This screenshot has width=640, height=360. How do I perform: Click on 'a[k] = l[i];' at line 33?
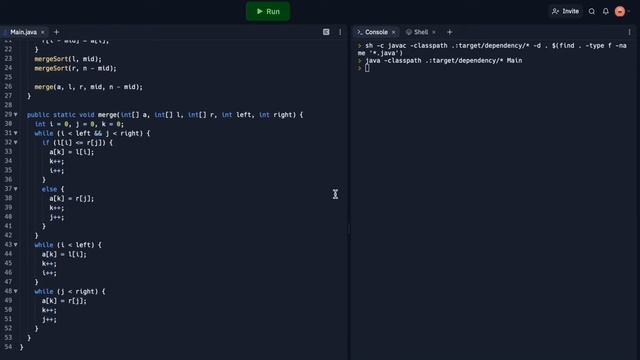(x=72, y=152)
